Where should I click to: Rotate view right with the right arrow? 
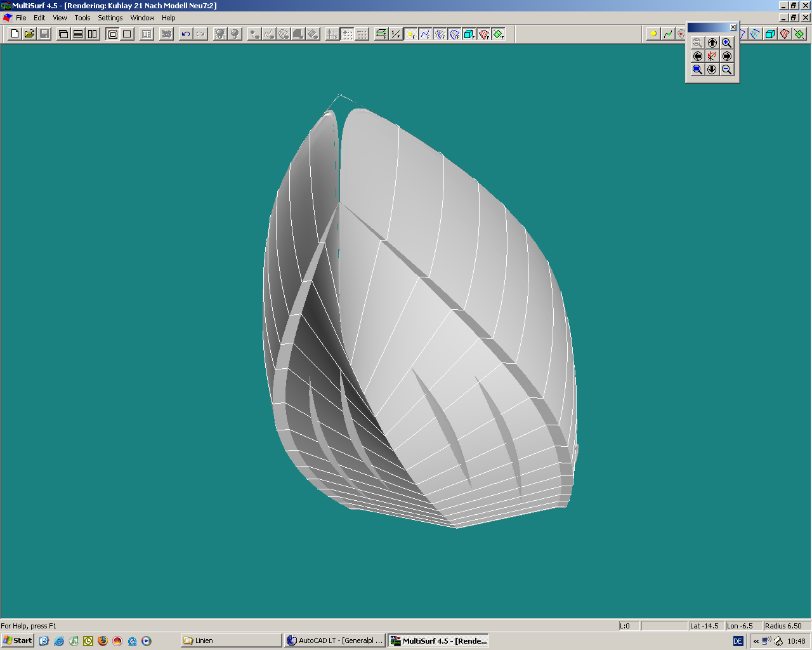tap(726, 56)
